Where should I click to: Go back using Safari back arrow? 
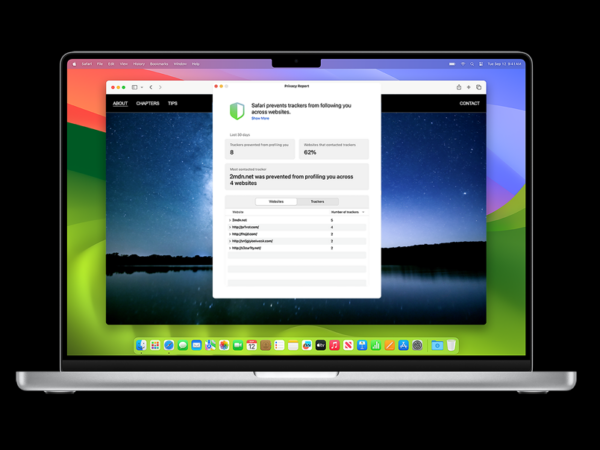click(150, 87)
